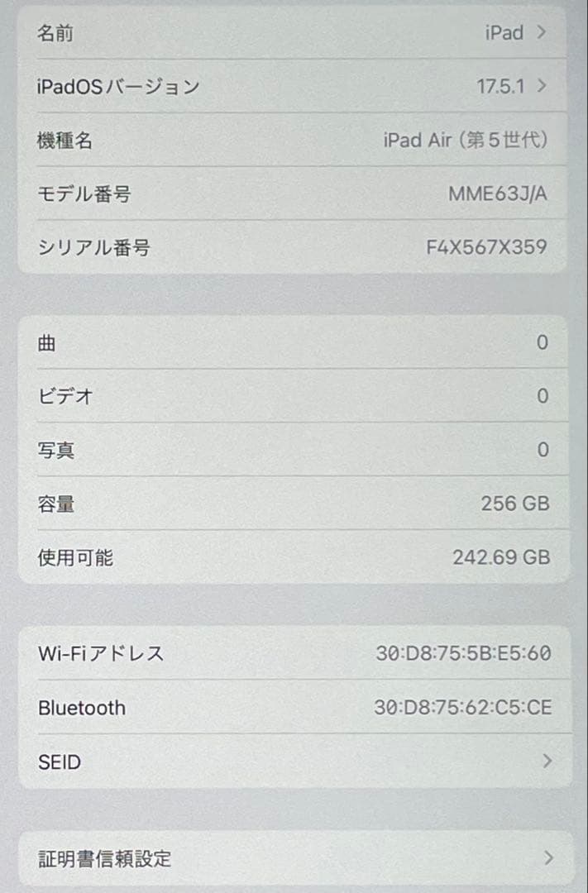Viewport: 588px width, 893px height.
Task: Expand the SEID disclosure chevron
Action: click(547, 762)
